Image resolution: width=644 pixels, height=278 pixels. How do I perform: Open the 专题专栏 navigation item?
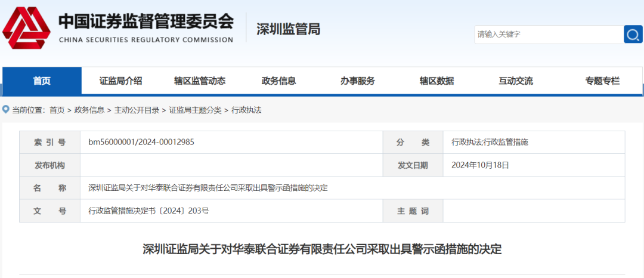[x=602, y=81]
